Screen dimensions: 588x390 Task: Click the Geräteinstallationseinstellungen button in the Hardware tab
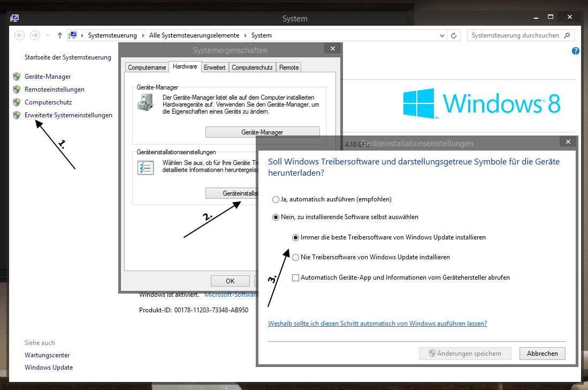[232, 193]
